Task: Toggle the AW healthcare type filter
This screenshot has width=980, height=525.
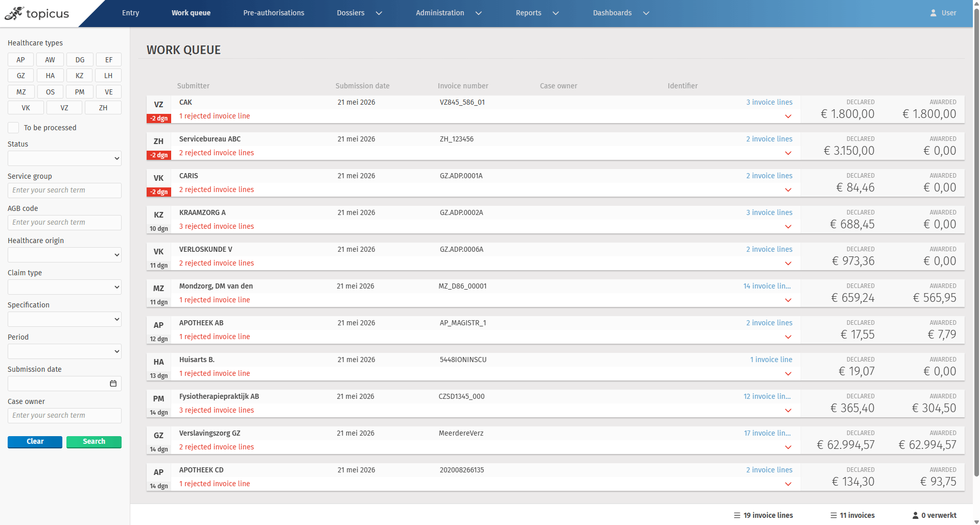Action: coord(50,60)
